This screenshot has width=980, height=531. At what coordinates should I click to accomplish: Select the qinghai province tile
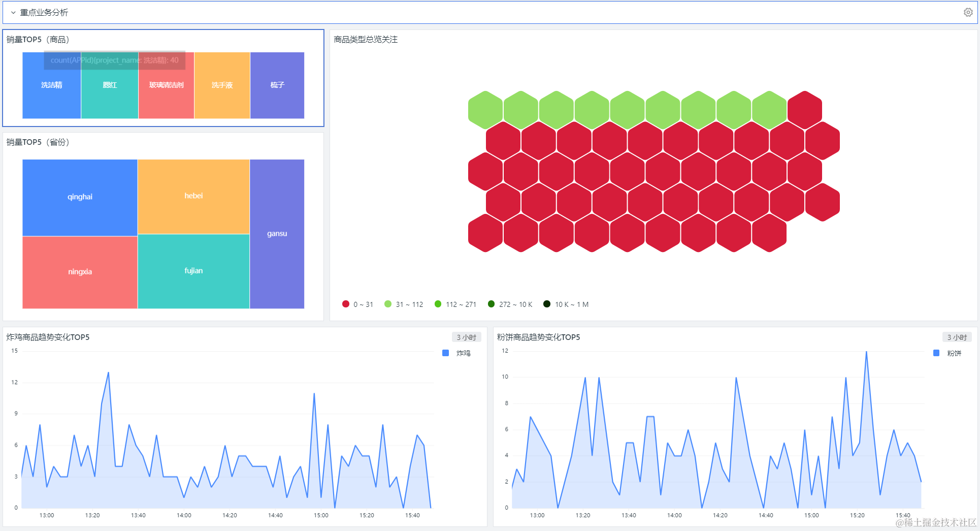coord(80,197)
